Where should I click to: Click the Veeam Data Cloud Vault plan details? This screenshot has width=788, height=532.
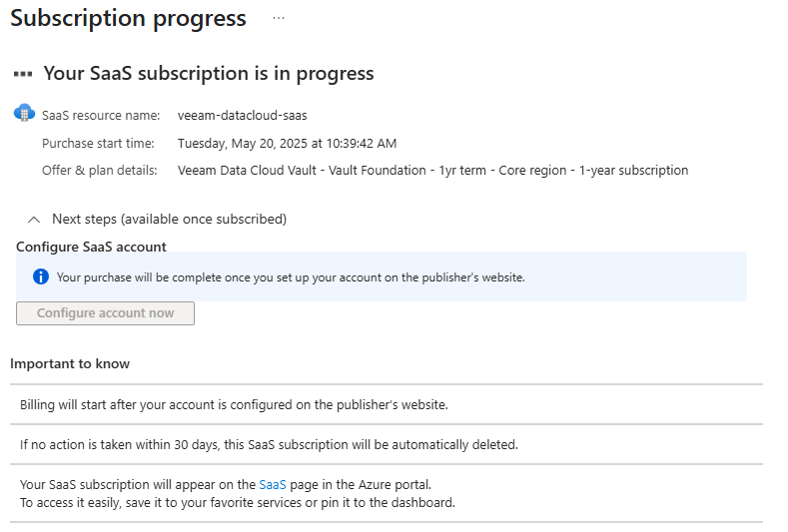432,171
